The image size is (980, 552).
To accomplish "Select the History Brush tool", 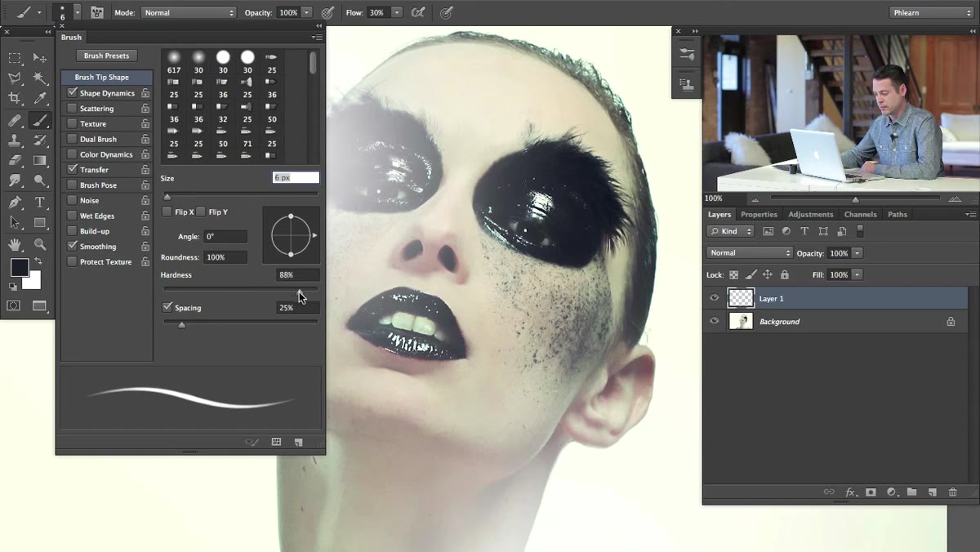I will click(39, 140).
